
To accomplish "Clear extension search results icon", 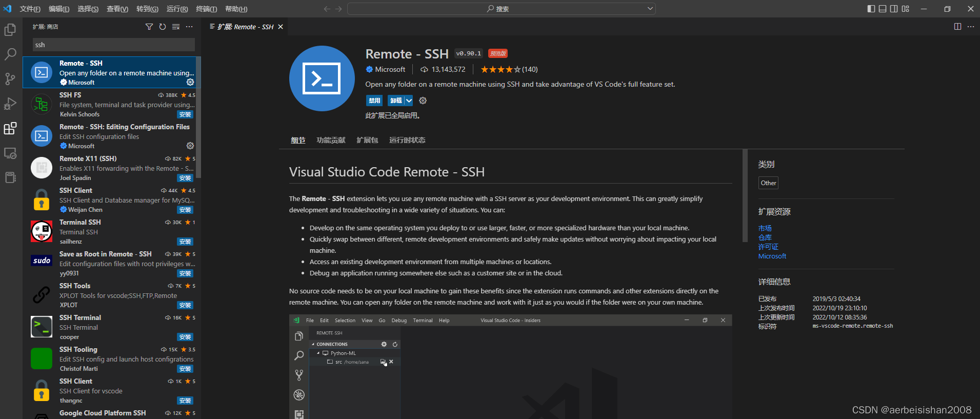I will [x=176, y=27].
